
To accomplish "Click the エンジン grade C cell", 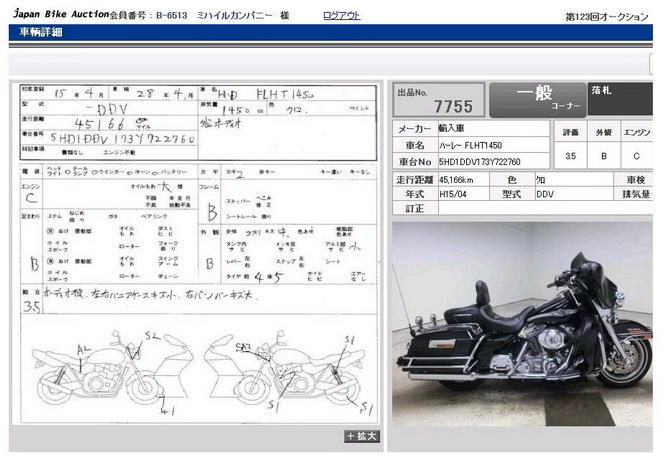I will click(637, 156).
